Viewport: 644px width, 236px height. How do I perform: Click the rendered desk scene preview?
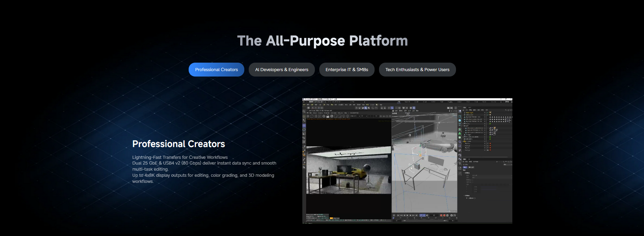tap(348, 170)
